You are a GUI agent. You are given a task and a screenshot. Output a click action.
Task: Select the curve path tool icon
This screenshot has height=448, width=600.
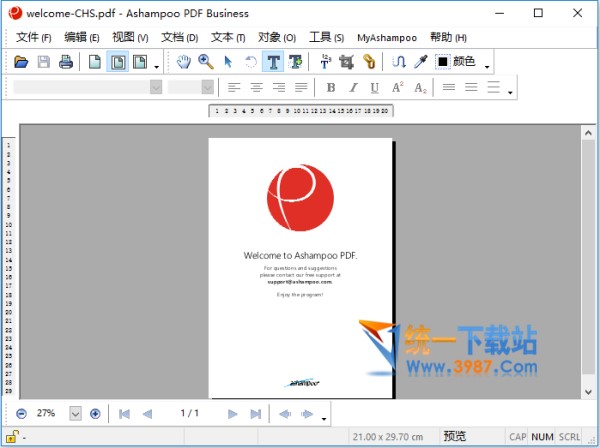tap(399, 62)
